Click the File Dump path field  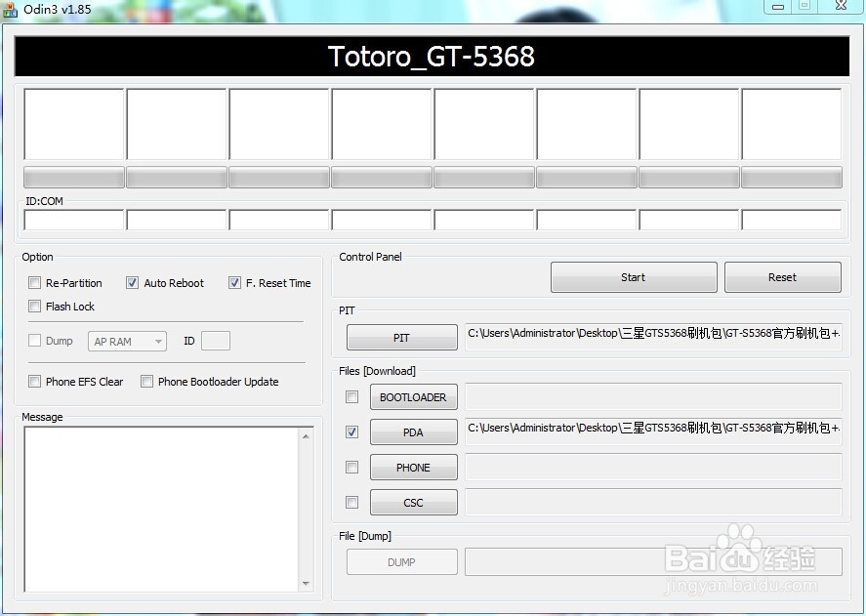pos(653,562)
